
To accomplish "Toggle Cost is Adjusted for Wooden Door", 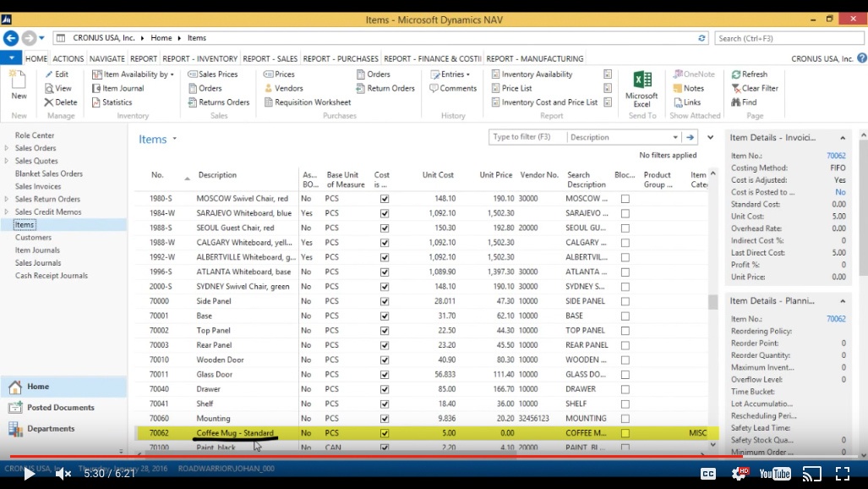I will [x=385, y=360].
